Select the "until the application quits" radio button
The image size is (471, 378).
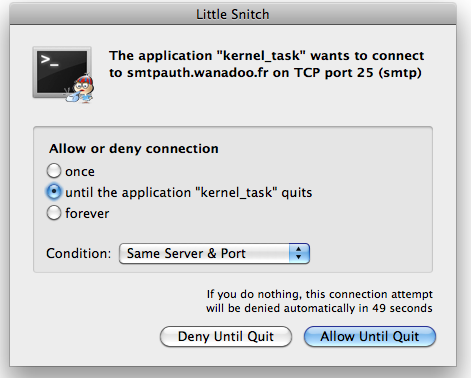[54, 192]
